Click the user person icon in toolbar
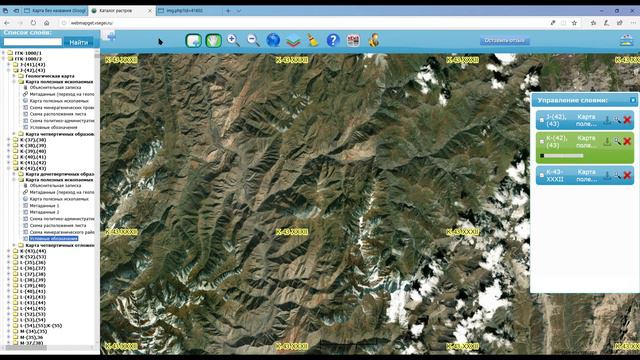 [373, 40]
